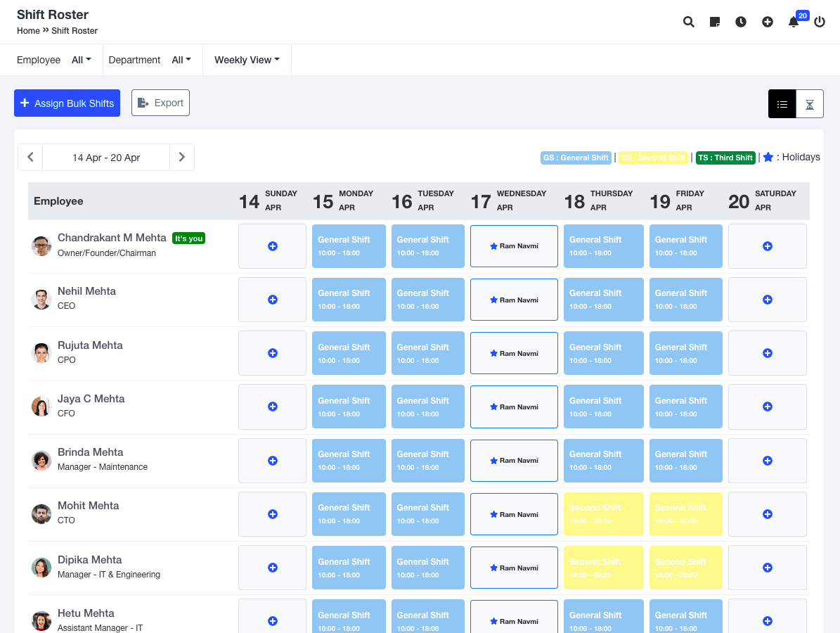Viewport: 840px width, 633px height.
Task: Select the 14 Apr - 20 Apr date range field
Action: (106, 158)
